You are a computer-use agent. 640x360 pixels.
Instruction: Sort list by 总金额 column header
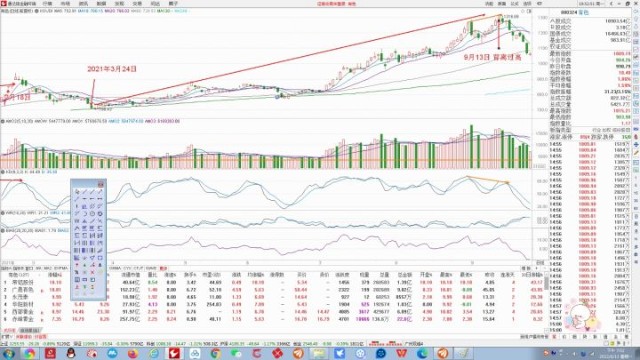404,275
